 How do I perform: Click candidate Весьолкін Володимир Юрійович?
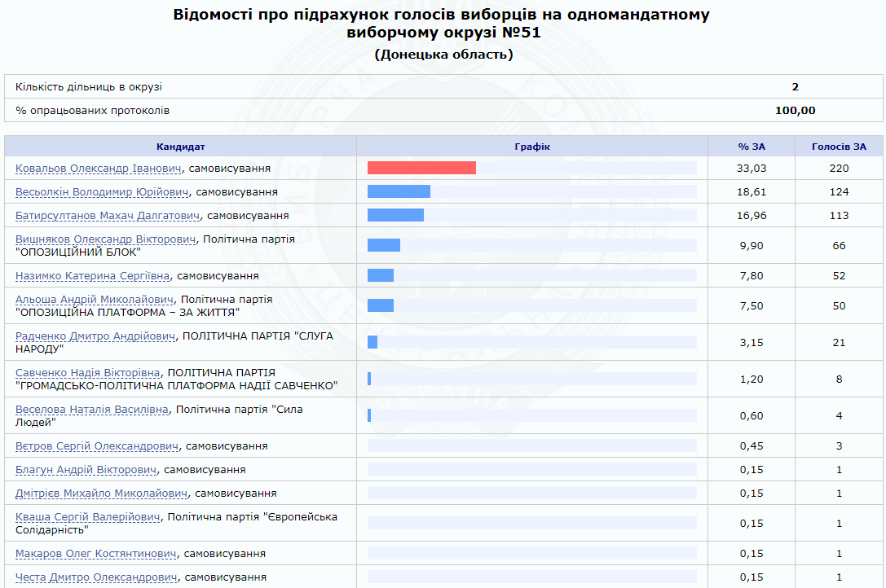[x=102, y=192]
